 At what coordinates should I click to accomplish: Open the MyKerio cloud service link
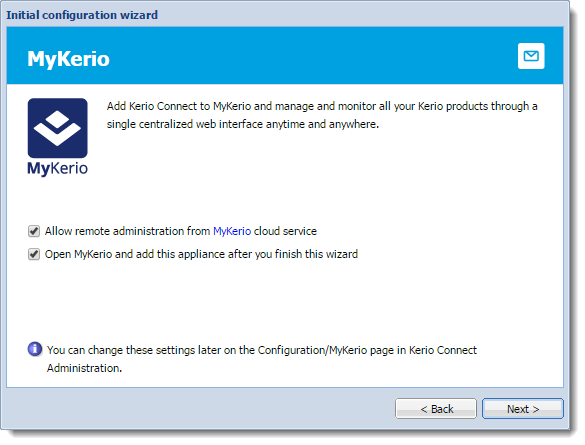232,231
